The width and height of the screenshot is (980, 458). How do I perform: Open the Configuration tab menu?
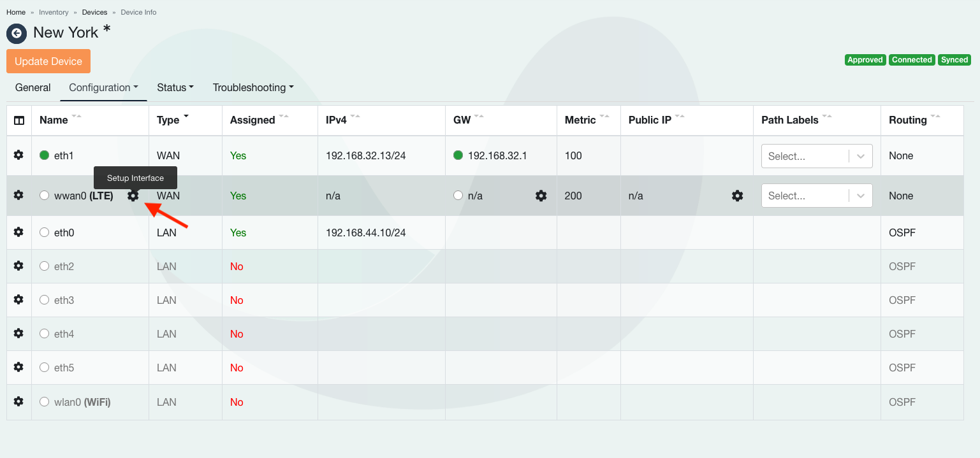[103, 88]
